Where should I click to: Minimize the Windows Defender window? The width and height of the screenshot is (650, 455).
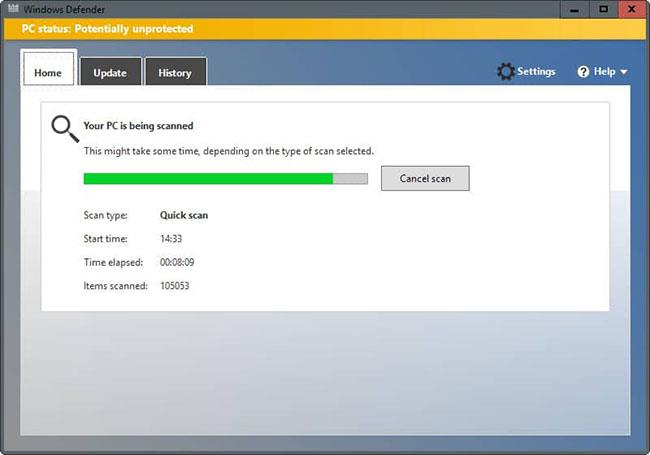click(574, 9)
